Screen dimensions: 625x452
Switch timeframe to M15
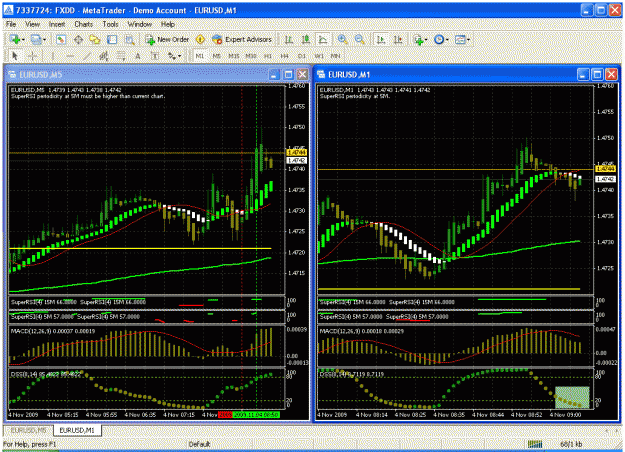click(x=234, y=56)
